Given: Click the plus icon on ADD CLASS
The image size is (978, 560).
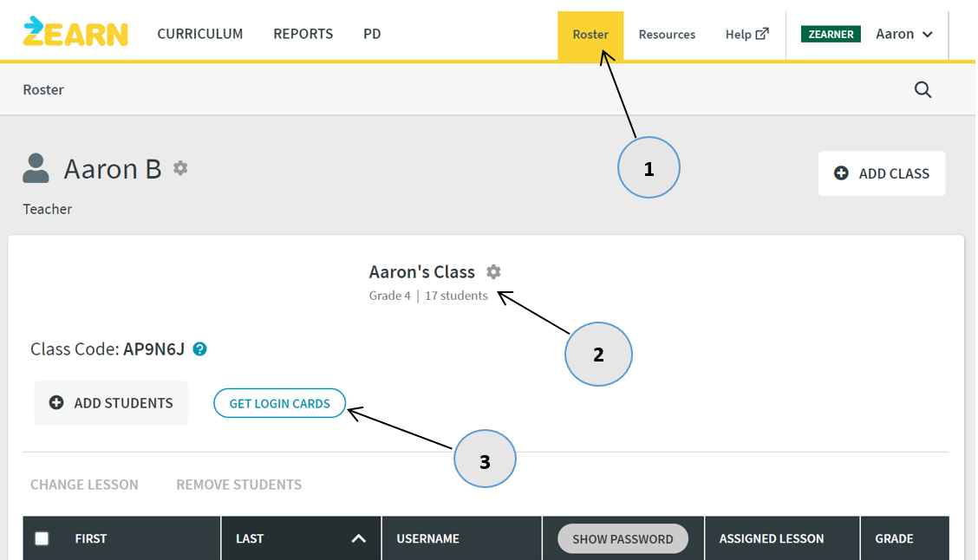Looking at the screenshot, I should 840,173.
